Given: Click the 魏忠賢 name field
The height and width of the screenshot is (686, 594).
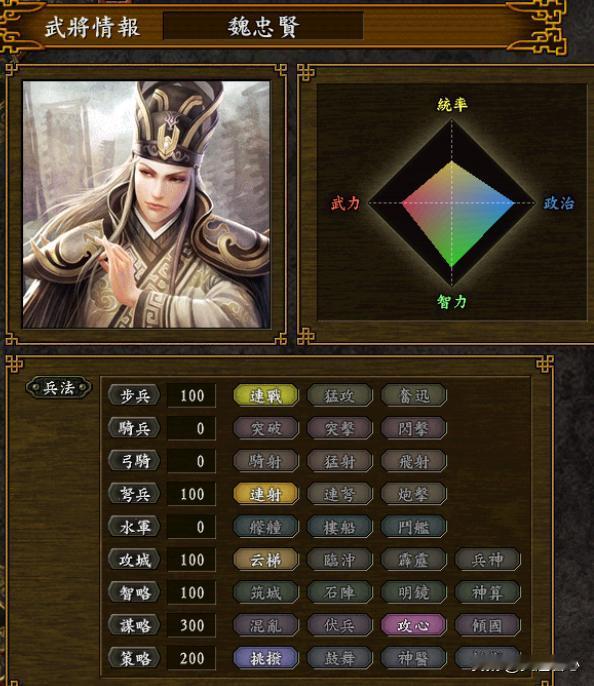Looking at the screenshot, I should 263,26.
